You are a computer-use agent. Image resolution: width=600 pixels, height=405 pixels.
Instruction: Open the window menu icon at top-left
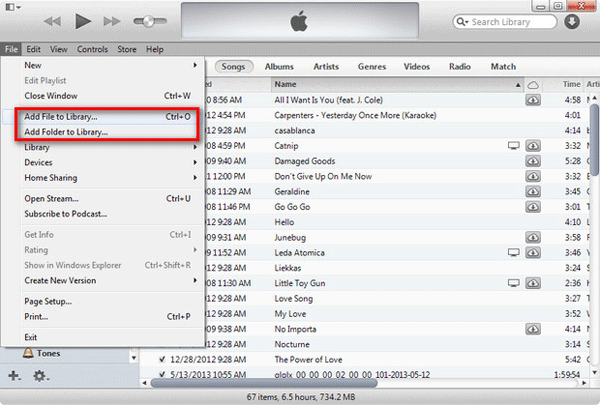pyautogui.click(x=13, y=7)
